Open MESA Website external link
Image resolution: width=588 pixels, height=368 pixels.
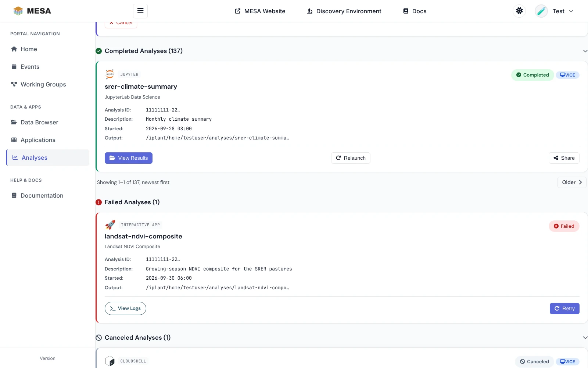260,11
